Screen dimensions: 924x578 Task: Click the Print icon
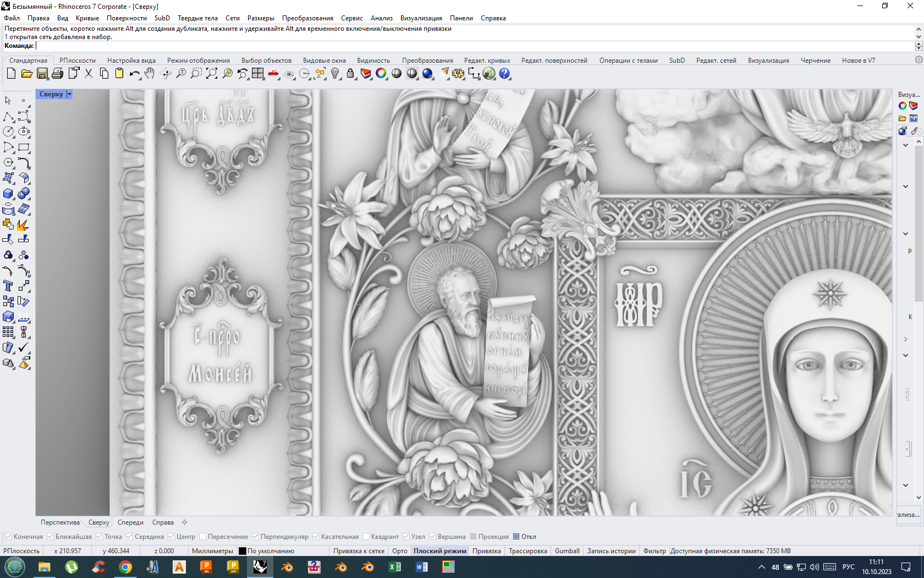(x=57, y=73)
